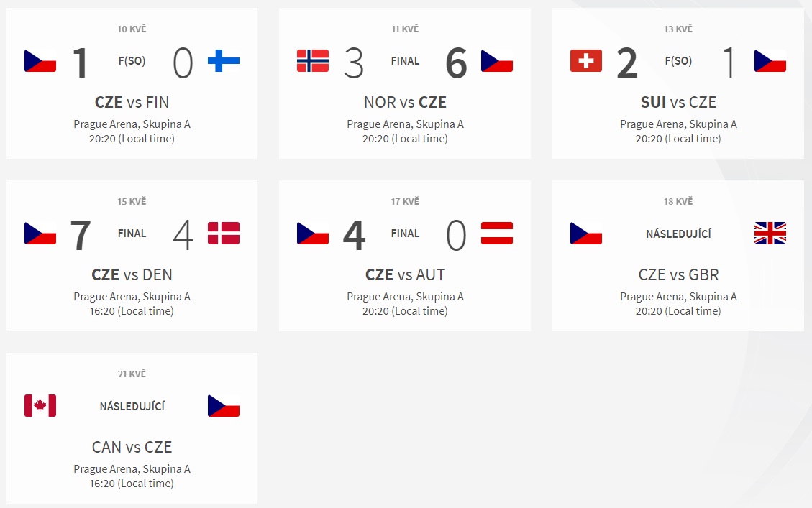Screen dimensions: 812x508
Task: Click the F(SO) status on 10 KVĚ card
Action: [x=132, y=61]
